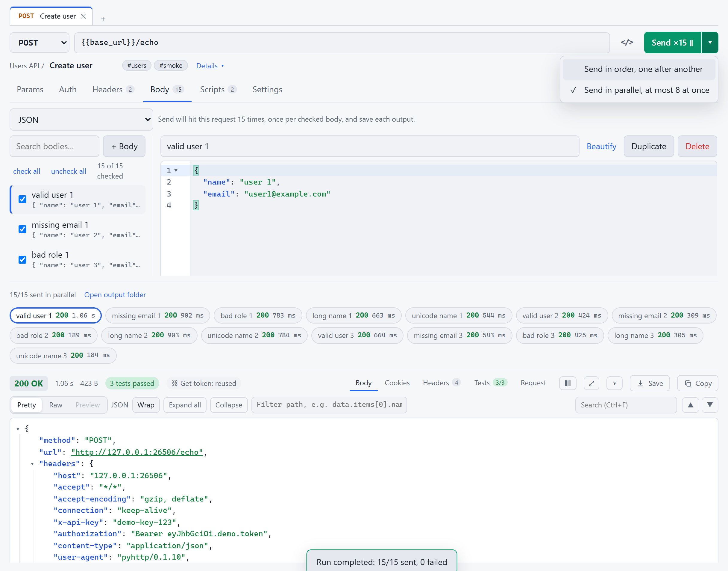Select the unicode name 3 result chip

tap(63, 355)
